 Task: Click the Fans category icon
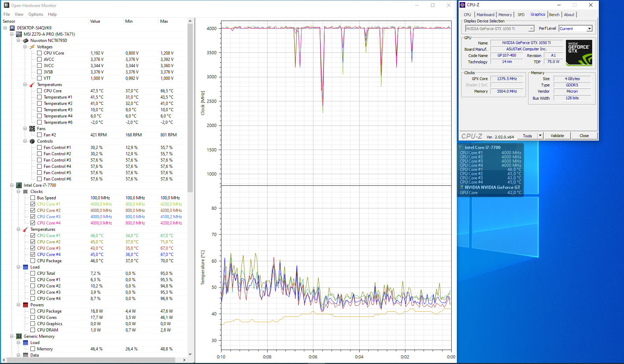pos(32,129)
